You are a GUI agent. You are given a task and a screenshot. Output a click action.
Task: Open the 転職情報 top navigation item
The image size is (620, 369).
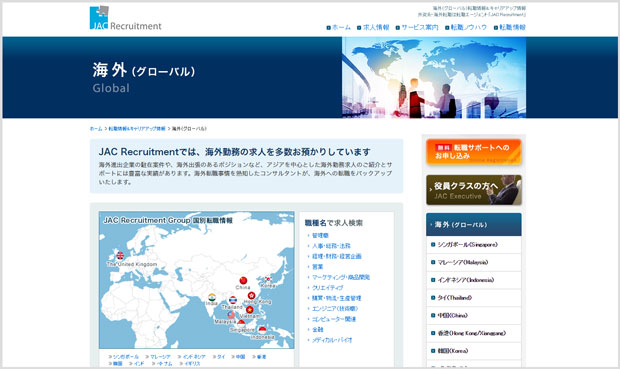tap(512, 27)
